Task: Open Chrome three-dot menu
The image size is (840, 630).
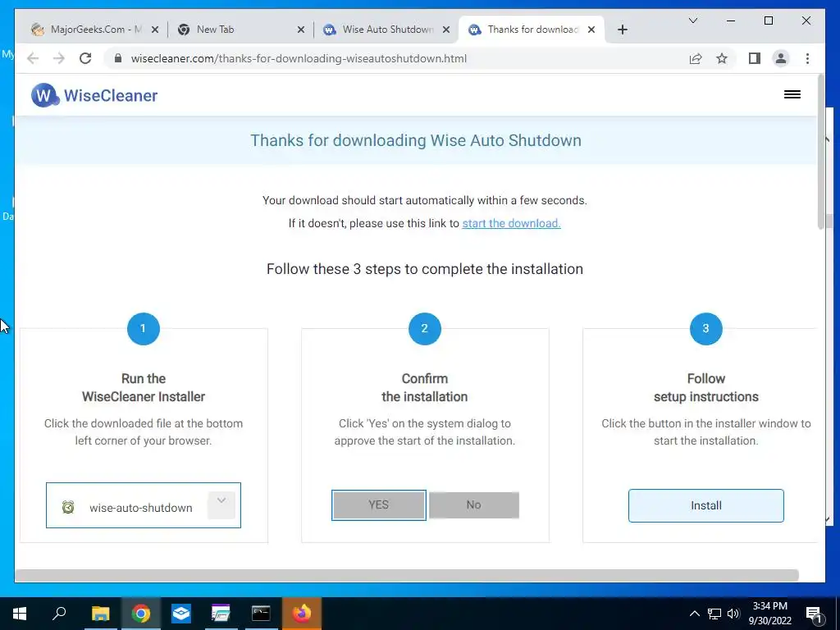Action: coord(807,58)
